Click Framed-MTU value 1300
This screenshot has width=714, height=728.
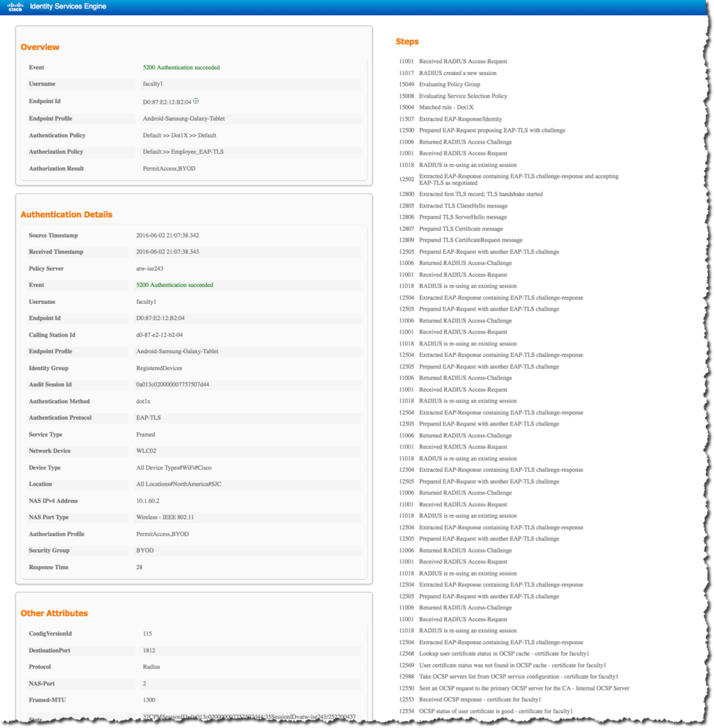coord(149,700)
